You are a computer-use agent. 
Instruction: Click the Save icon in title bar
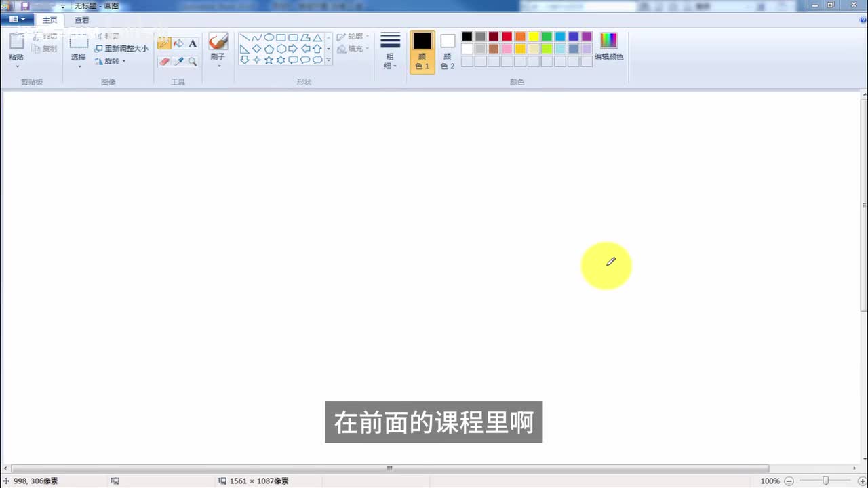click(25, 6)
